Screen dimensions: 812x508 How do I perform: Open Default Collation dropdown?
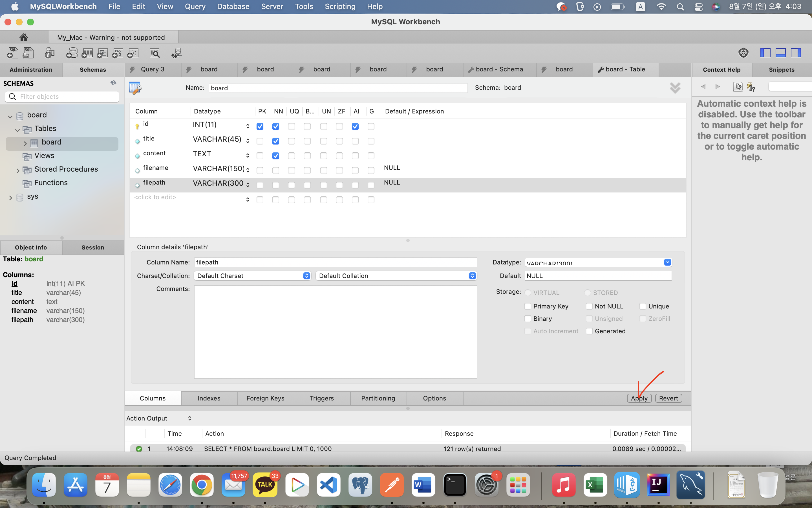tap(396, 275)
